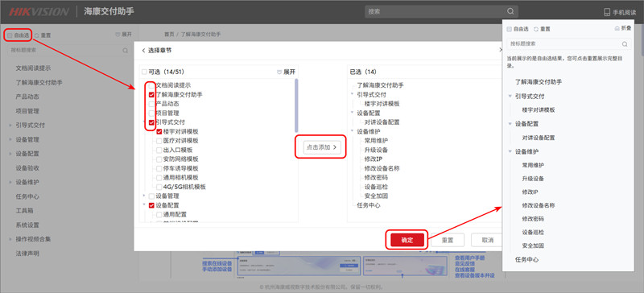The height and width of the screenshot is (293, 644).
Task: Check the 医疗对讲模板 checkbox
Action: [159, 141]
